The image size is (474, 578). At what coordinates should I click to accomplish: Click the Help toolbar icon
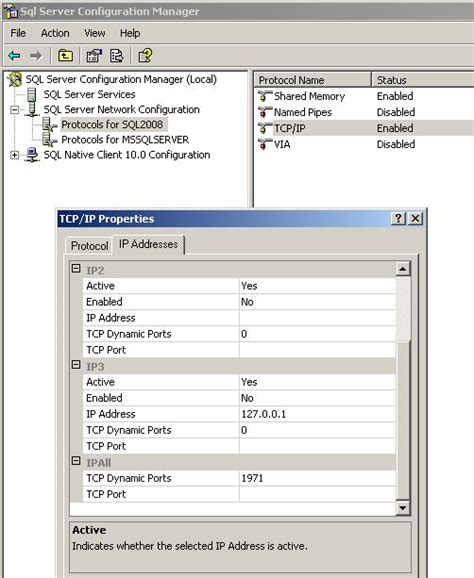pos(145,56)
